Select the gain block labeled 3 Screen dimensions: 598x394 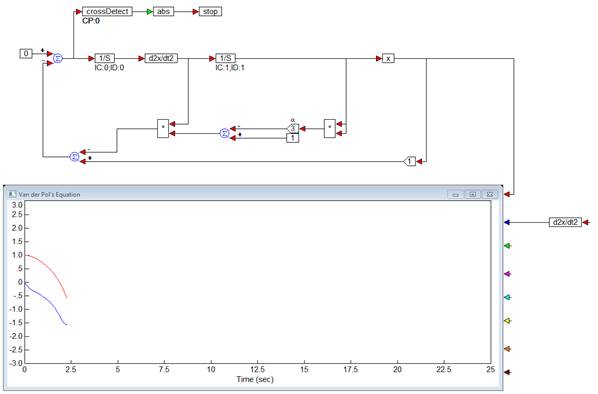point(293,129)
